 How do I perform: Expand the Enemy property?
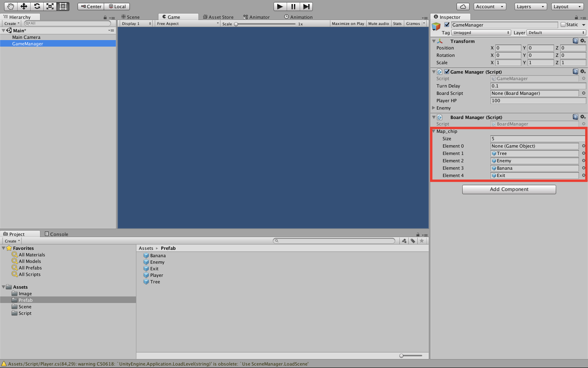click(x=434, y=108)
